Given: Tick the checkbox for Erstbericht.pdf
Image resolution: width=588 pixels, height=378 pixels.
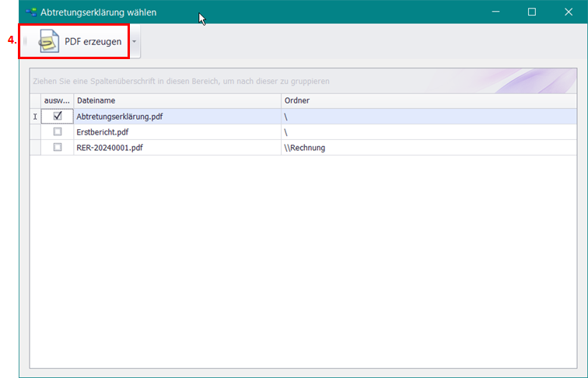Looking at the screenshot, I should tap(58, 132).
